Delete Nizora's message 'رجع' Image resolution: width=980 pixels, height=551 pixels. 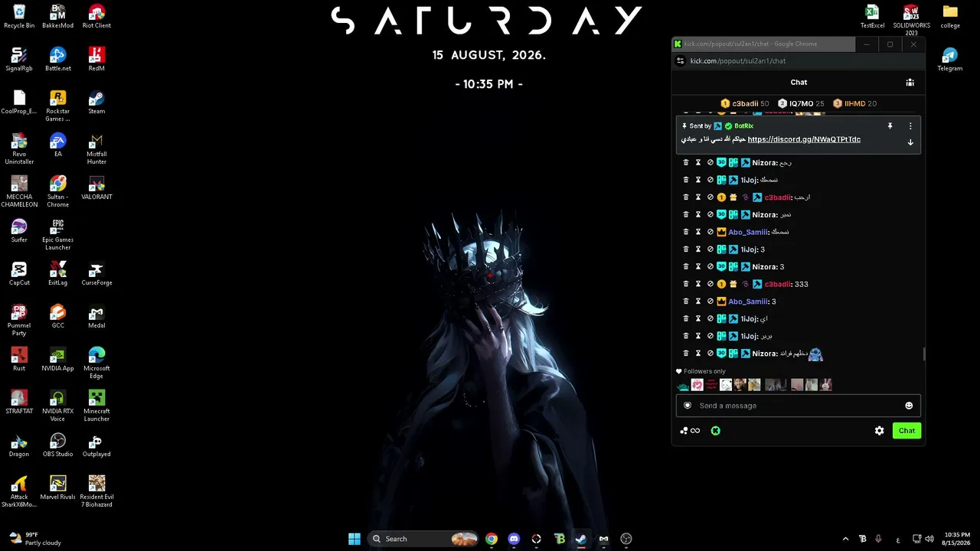tap(686, 162)
